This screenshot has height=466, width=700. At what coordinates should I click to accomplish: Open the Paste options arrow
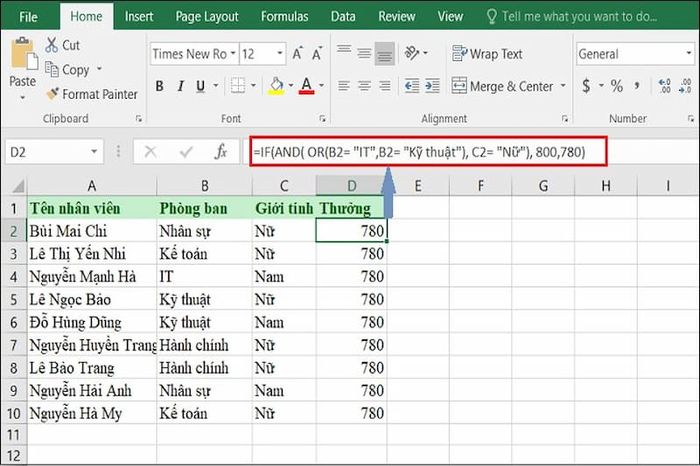(x=23, y=97)
